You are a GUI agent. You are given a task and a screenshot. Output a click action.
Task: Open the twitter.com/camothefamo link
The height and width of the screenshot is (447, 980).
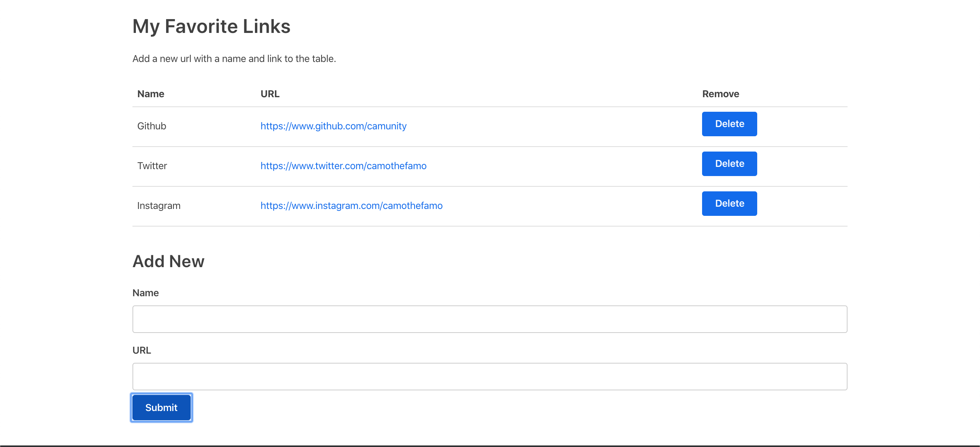coord(343,166)
